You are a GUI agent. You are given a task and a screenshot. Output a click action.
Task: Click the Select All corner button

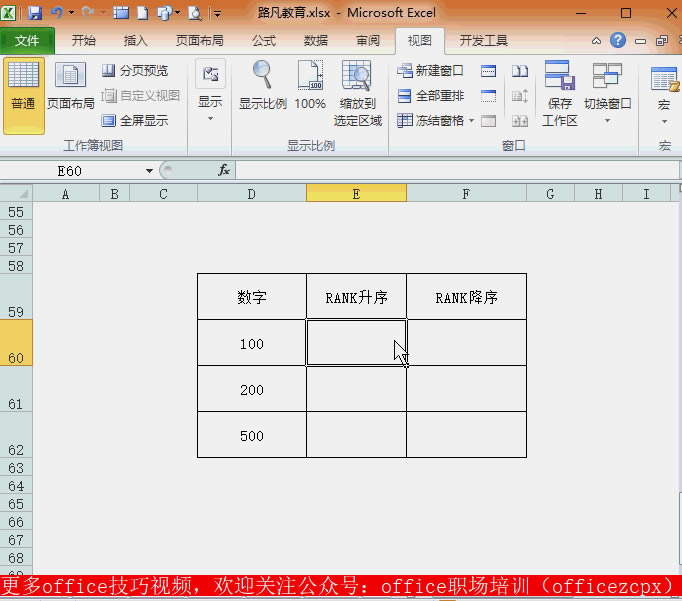click(x=16, y=194)
